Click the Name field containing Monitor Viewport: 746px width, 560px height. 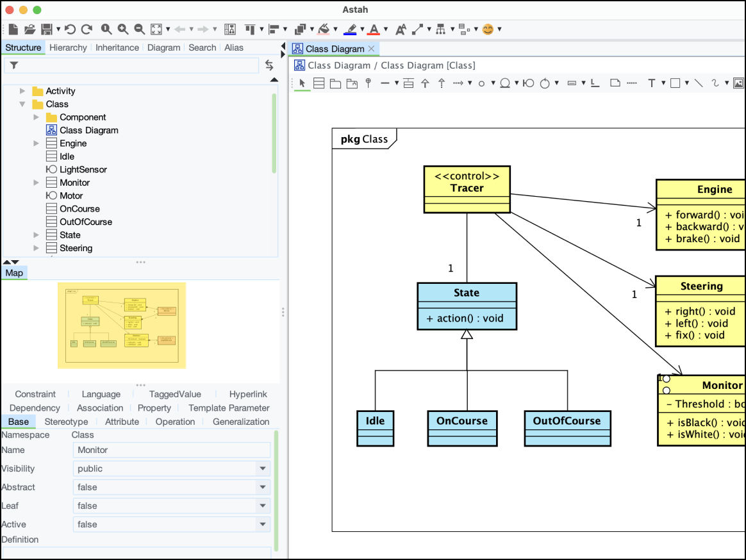tap(172, 450)
